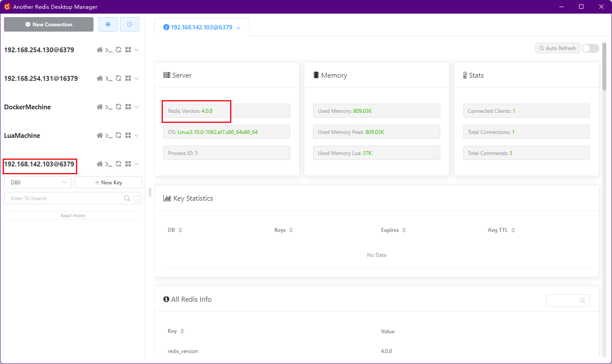The width and height of the screenshot is (612, 364).
Task: Select the 192.168.254.130@6379 connection name
Action: (39, 50)
